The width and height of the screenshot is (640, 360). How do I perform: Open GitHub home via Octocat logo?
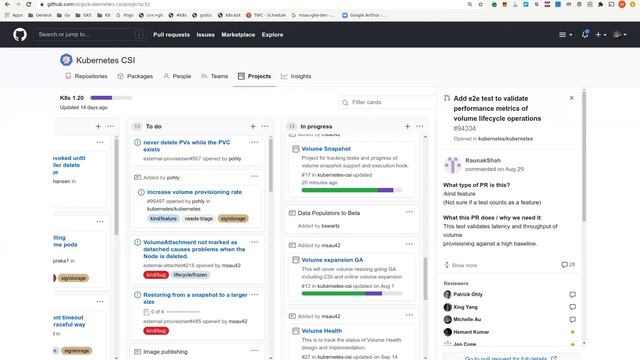point(20,35)
